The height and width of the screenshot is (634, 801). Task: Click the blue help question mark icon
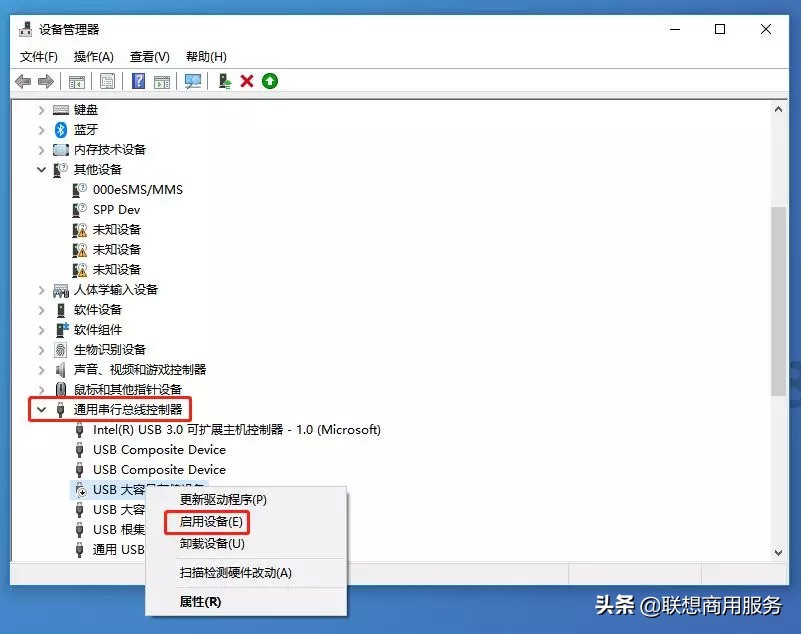(x=137, y=81)
